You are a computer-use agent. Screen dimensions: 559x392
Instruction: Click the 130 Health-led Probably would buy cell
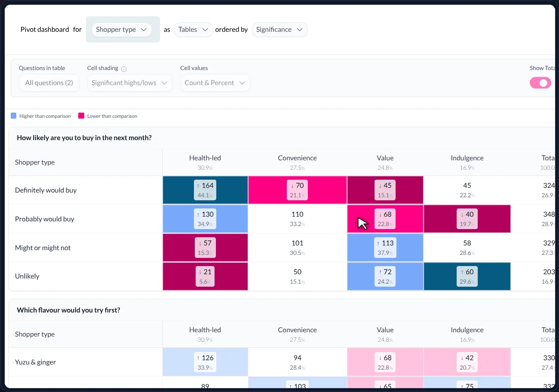tap(205, 219)
